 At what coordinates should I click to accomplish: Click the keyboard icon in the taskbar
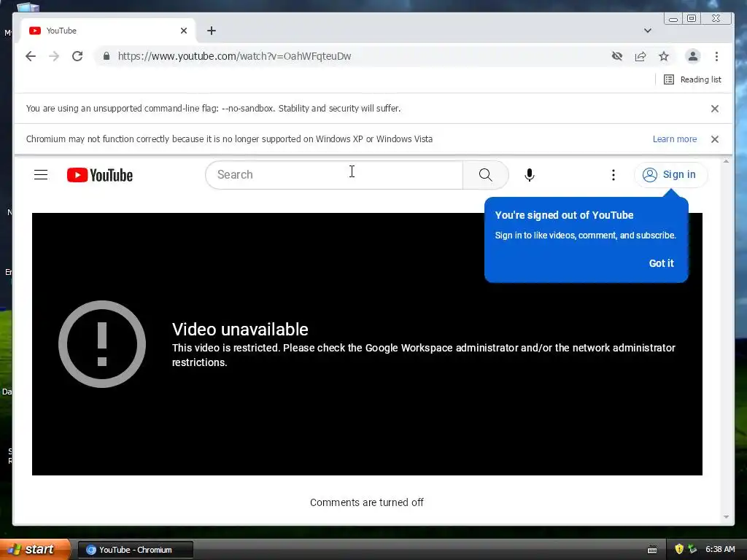click(x=652, y=550)
